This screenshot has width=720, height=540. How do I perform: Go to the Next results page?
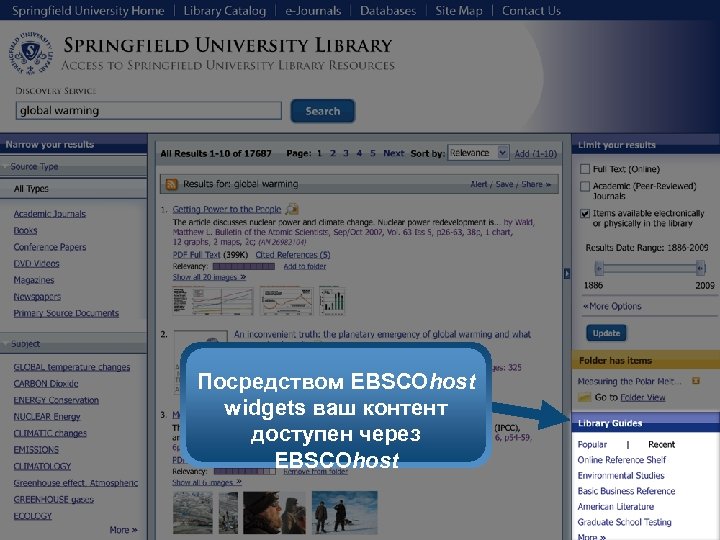click(x=394, y=153)
